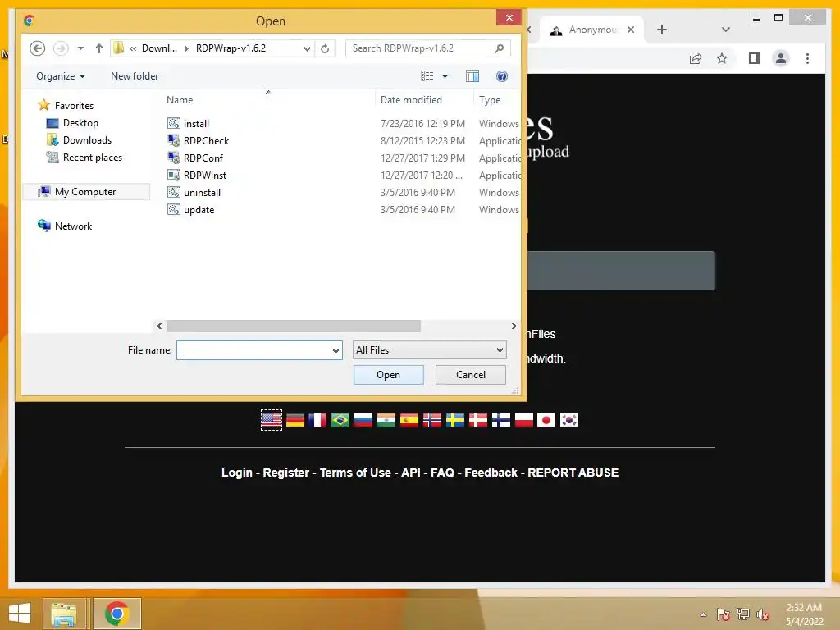The width and height of the screenshot is (840, 630).
Task: Click the forward navigation arrow in dialog
Action: [x=61, y=48]
